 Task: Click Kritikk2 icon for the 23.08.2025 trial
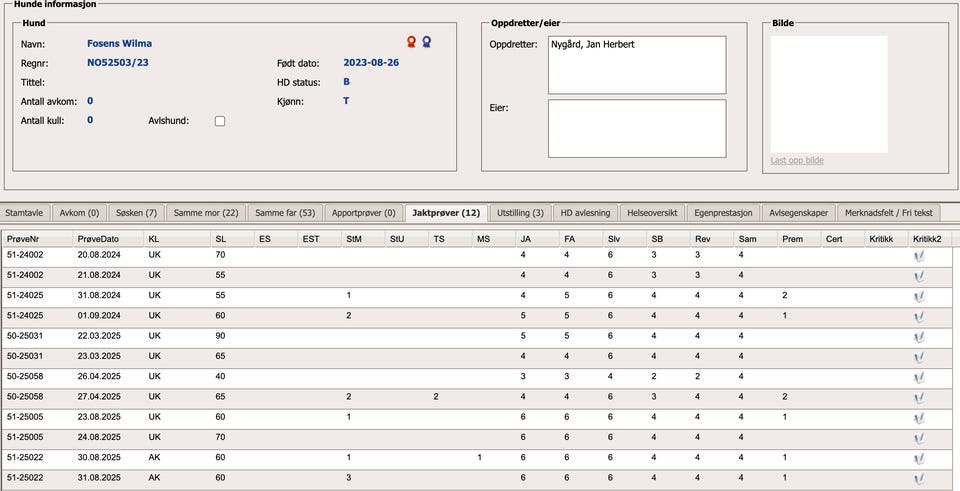pos(918,418)
